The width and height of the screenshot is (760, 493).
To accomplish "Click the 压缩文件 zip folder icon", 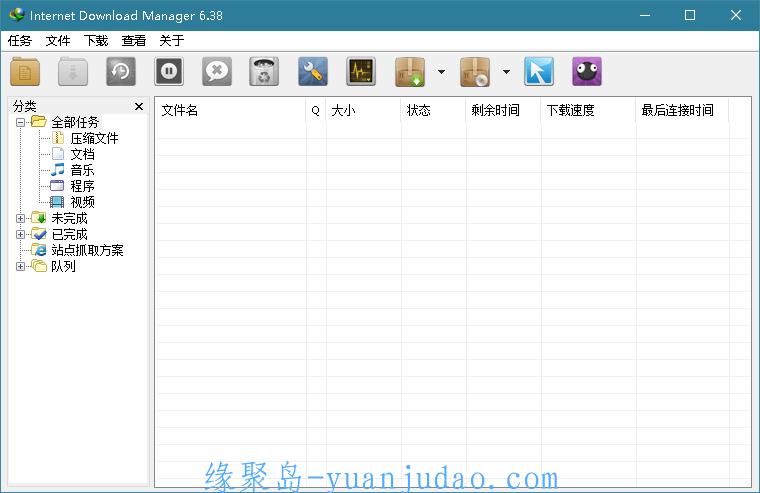I will 58,138.
